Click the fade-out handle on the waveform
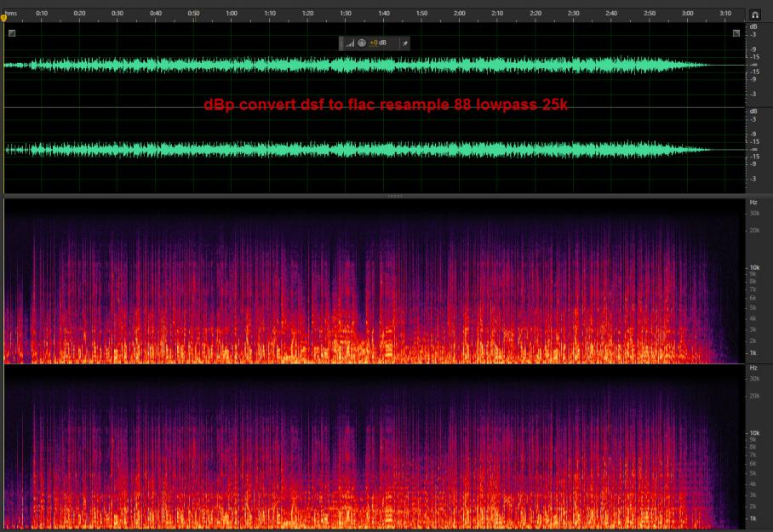Viewport: 773px width, 532px height. [x=736, y=33]
